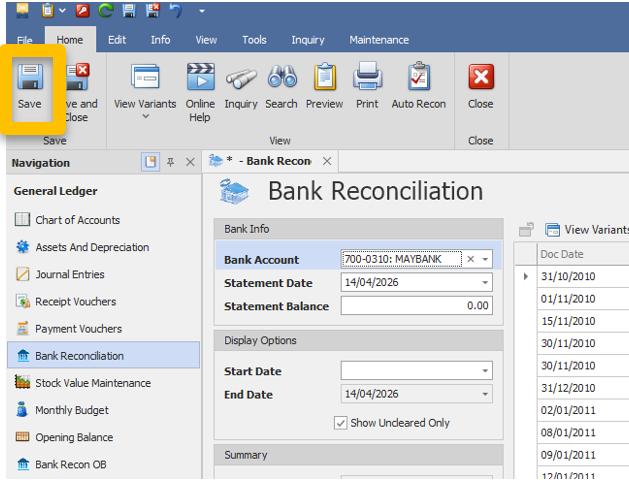Toggle Show Uncleared Only checkbox
The width and height of the screenshot is (629, 486).
pyautogui.click(x=341, y=423)
